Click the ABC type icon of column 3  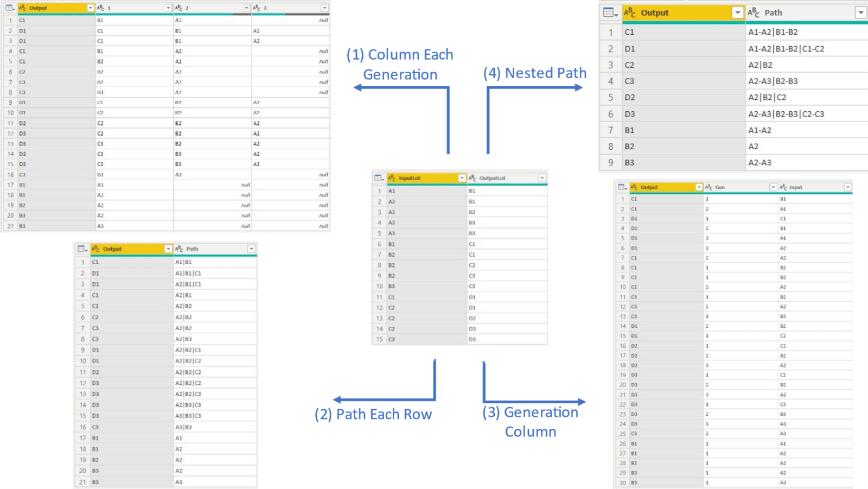coord(257,8)
